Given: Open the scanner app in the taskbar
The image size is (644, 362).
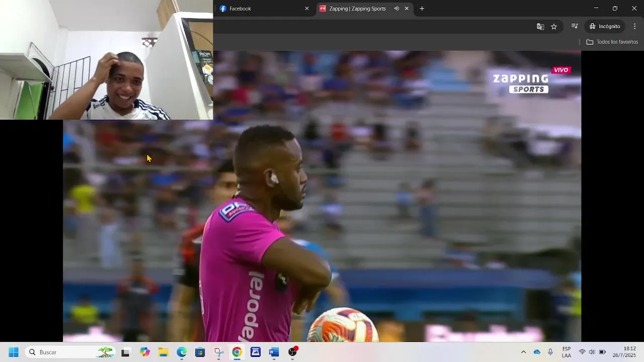Looking at the screenshot, I should click(256, 352).
